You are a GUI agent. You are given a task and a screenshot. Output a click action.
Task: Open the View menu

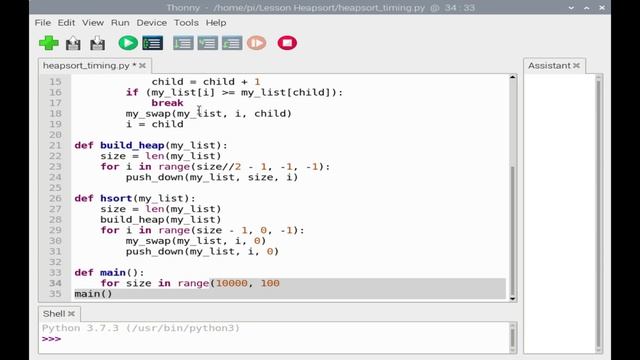(x=93, y=23)
